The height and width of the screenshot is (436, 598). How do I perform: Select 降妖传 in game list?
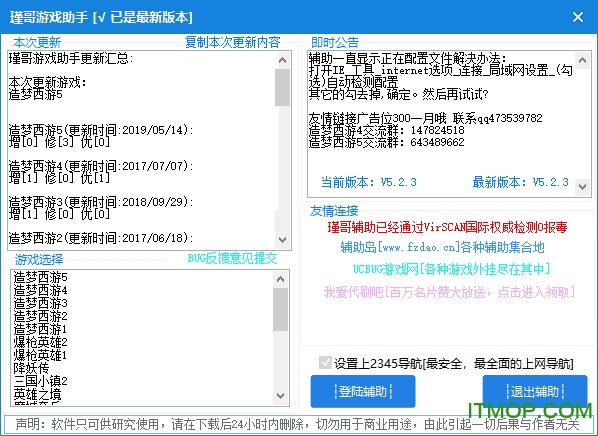[x=31, y=368]
